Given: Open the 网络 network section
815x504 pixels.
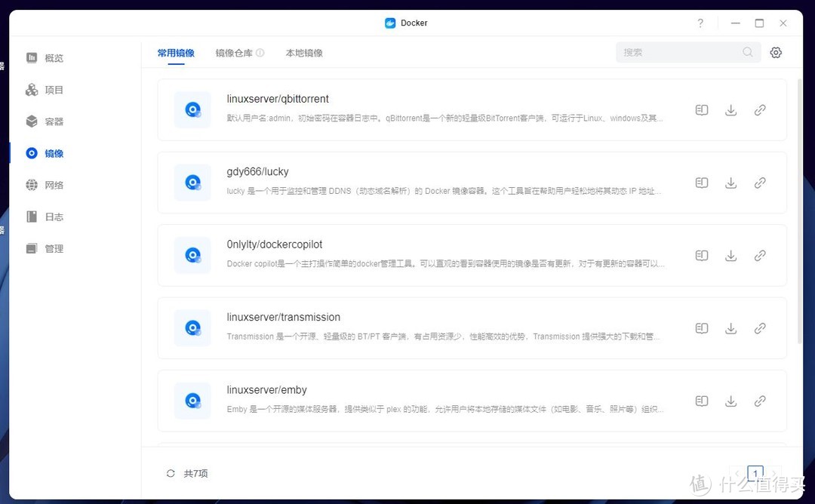Looking at the screenshot, I should pos(53,184).
